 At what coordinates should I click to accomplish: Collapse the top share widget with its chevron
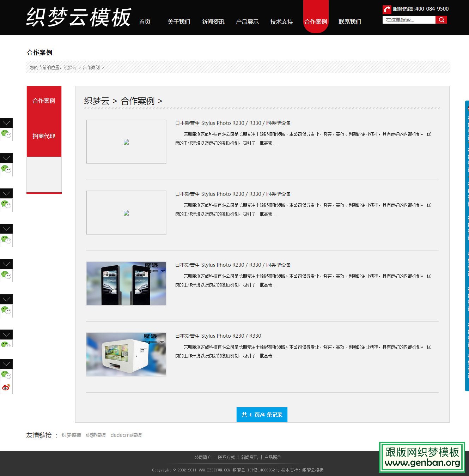[x=6, y=123]
